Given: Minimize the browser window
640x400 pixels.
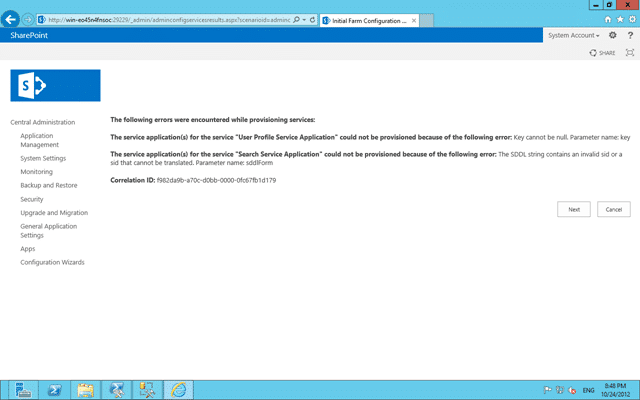Looking at the screenshot, I should 596,5.
